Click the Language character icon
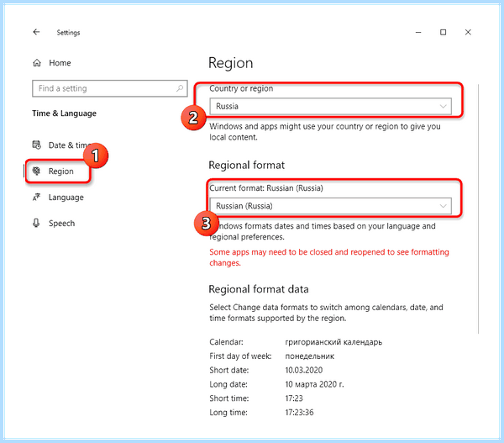The image size is (504, 443). (x=36, y=197)
